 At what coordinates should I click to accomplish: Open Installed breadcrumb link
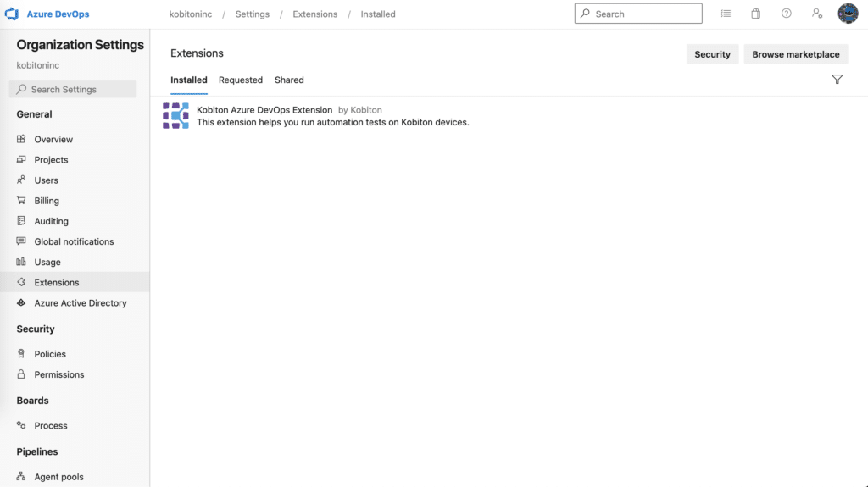pos(378,14)
